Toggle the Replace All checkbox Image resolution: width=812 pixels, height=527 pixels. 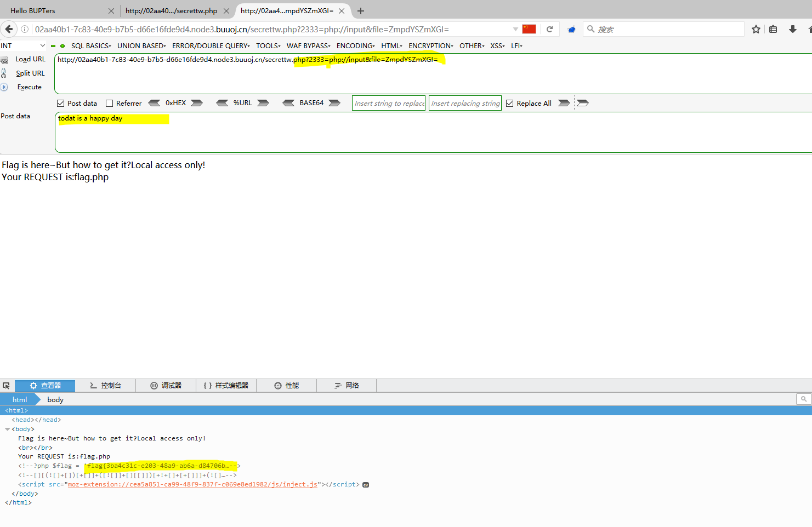510,104
